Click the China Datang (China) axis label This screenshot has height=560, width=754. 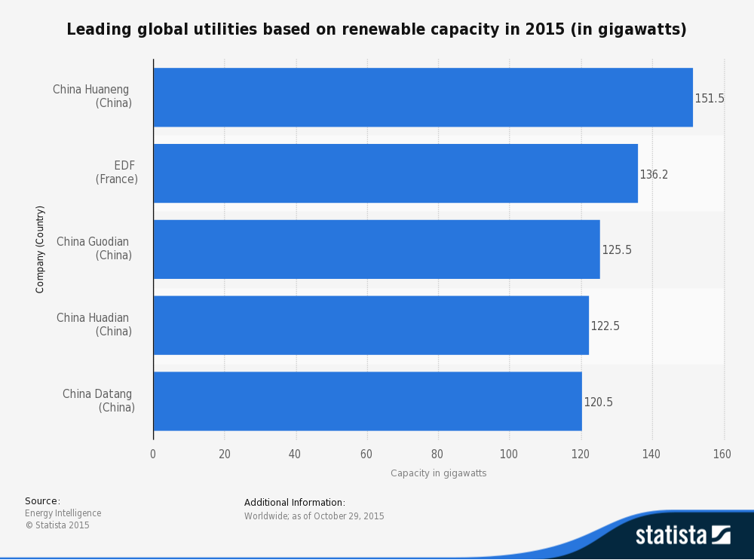(x=99, y=400)
